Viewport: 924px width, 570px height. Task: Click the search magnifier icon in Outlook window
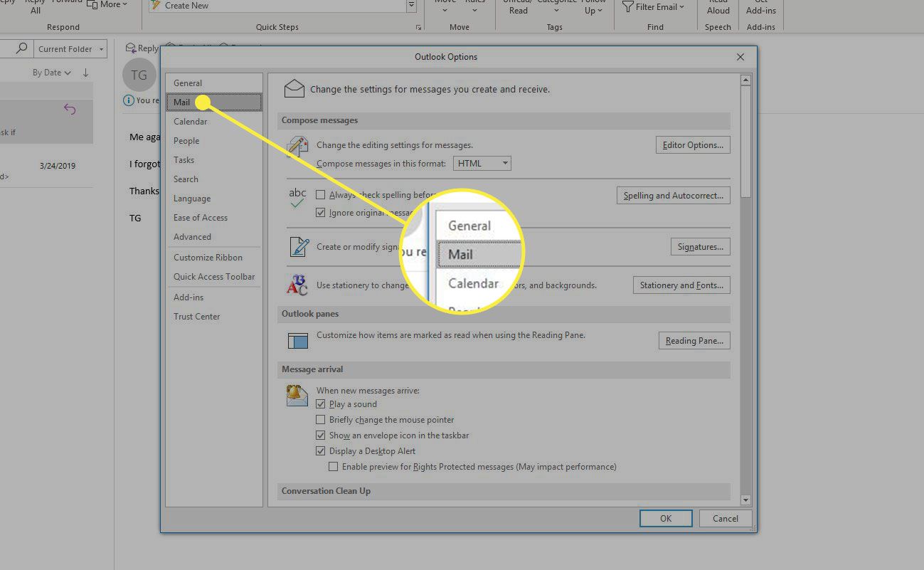22,48
